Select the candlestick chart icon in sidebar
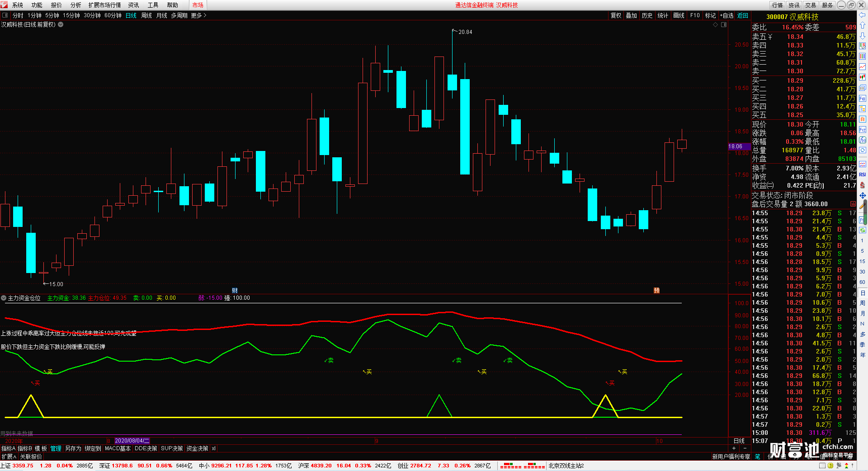The width and height of the screenshot is (868, 471). click(x=863, y=77)
